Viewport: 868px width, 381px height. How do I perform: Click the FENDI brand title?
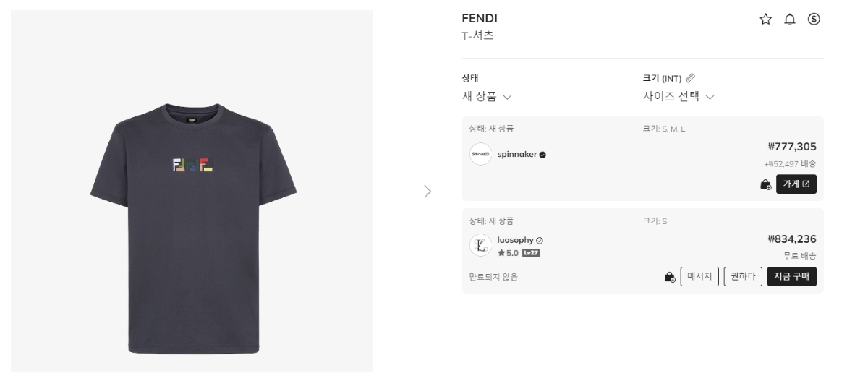[x=480, y=19]
